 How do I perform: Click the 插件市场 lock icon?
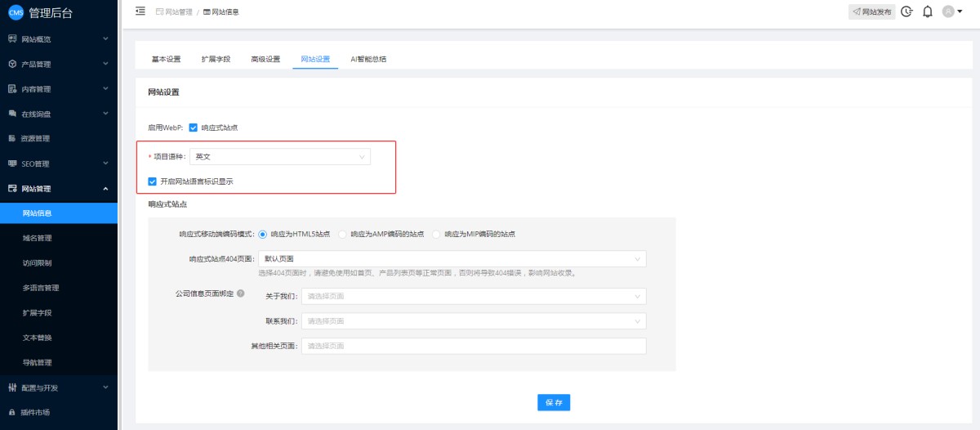point(12,412)
